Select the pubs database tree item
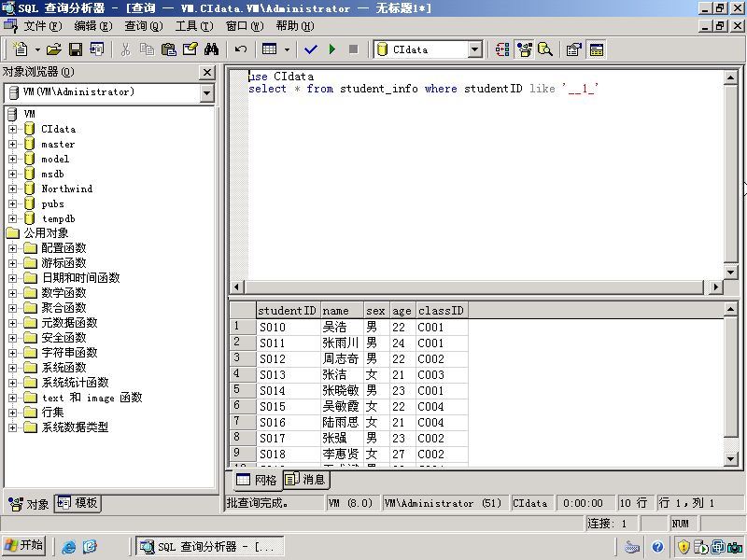The height and width of the screenshot is (560, 747). coord(52,203)
